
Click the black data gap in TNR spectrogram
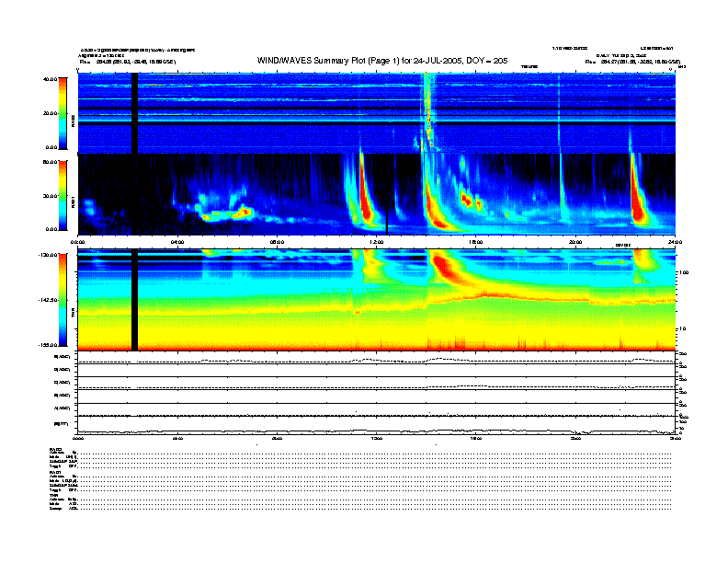pyautogui.click(x=134, y=300)
